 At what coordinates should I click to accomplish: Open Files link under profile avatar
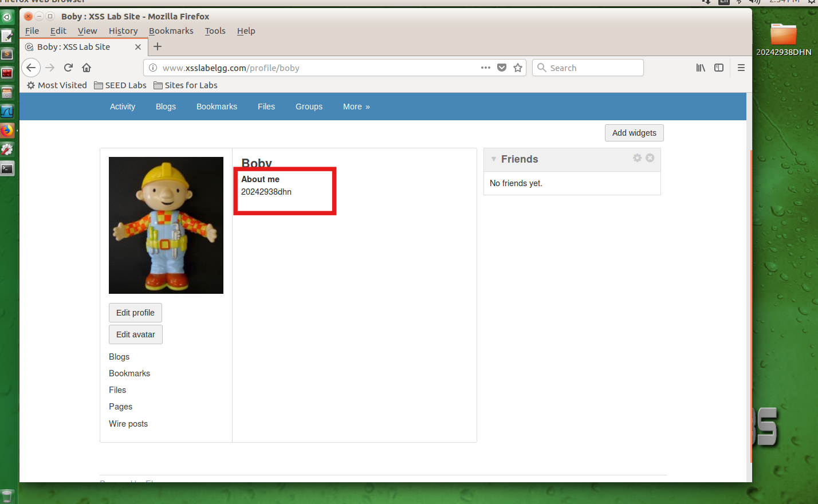pos(117,390)
